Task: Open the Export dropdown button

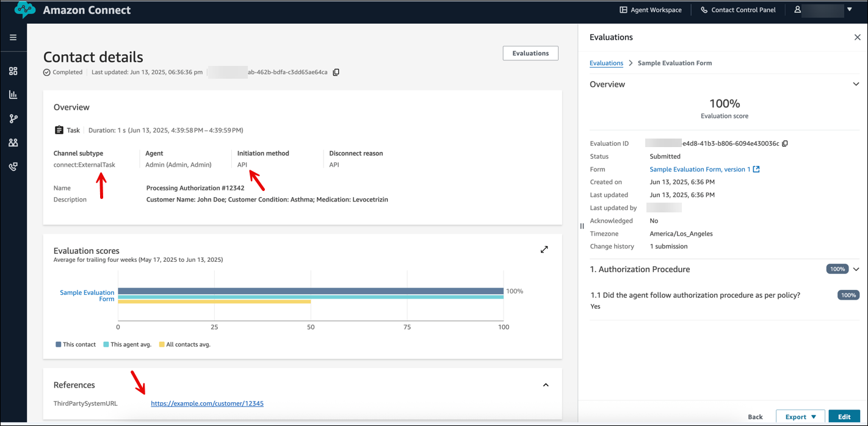Action: point(800,417)
